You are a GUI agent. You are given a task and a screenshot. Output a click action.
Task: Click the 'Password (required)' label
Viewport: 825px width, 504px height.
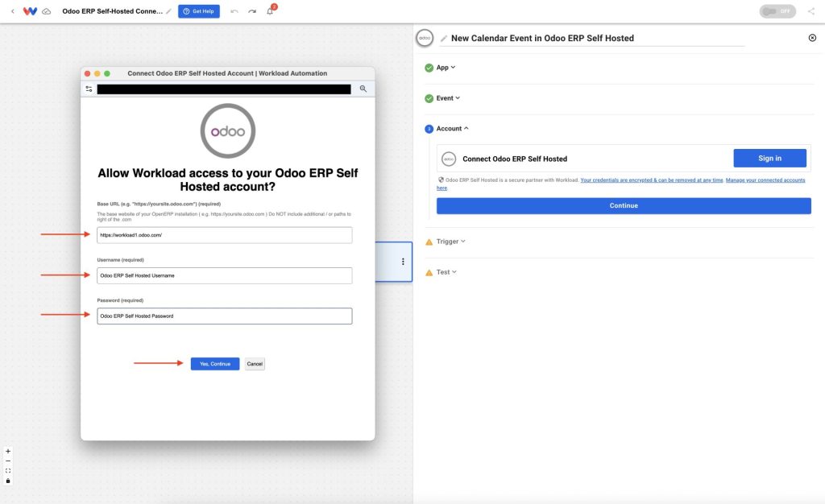pos(120,300)
